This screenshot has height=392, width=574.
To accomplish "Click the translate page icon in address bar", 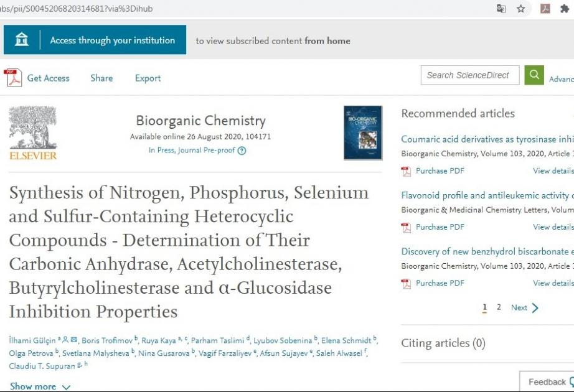I will 501,9.
